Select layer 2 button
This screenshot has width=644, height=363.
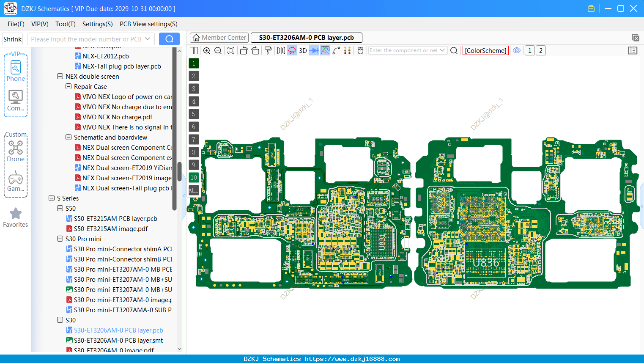[194, 76]
